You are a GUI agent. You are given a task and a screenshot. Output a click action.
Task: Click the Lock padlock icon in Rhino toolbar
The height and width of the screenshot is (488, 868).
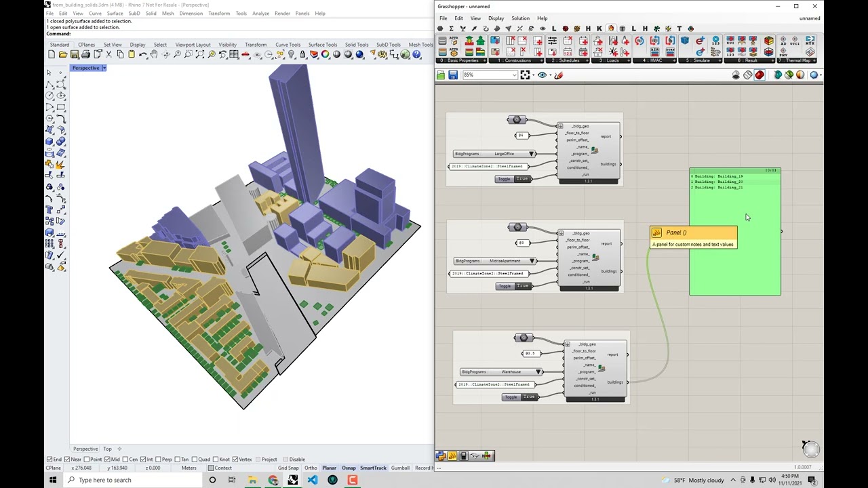click(x=302, y=55)
